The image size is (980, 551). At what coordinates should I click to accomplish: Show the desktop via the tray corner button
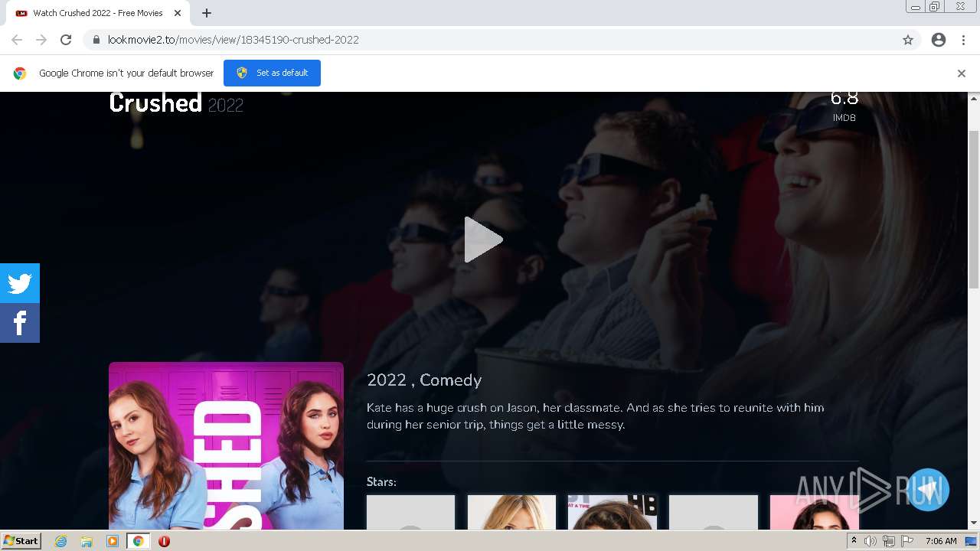pyautogui.click(x=972, y=541)
